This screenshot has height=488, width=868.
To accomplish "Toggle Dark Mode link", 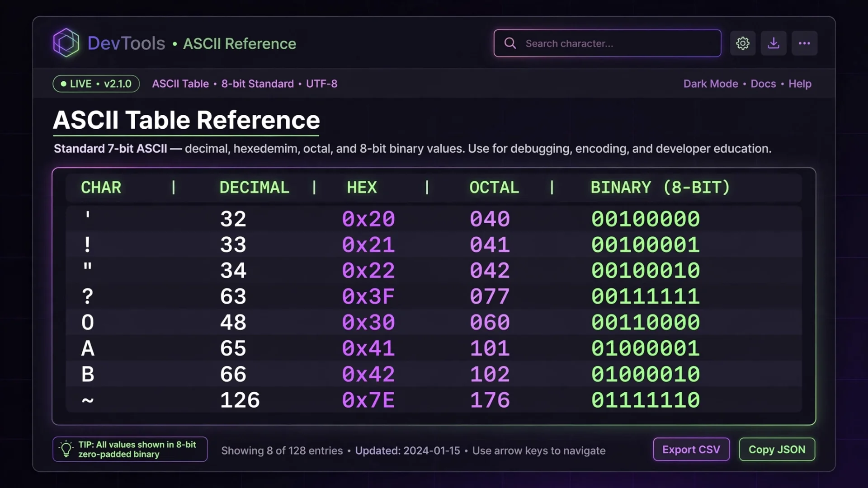I will click(711, 84).
